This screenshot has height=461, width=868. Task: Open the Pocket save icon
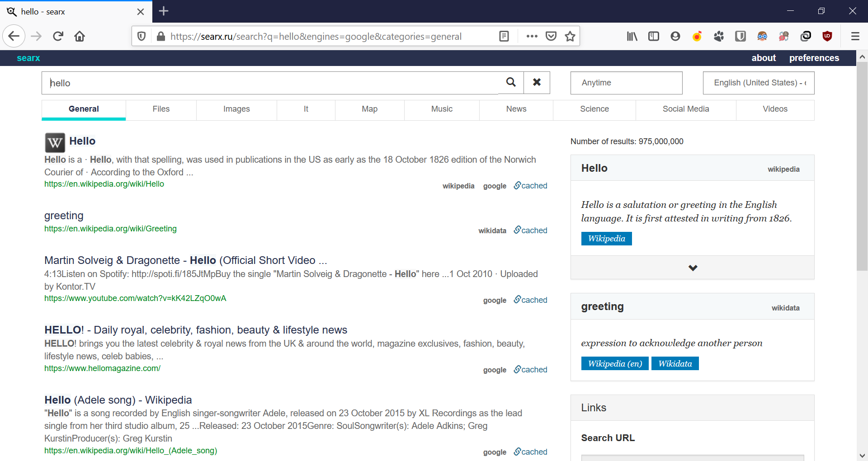551,36
